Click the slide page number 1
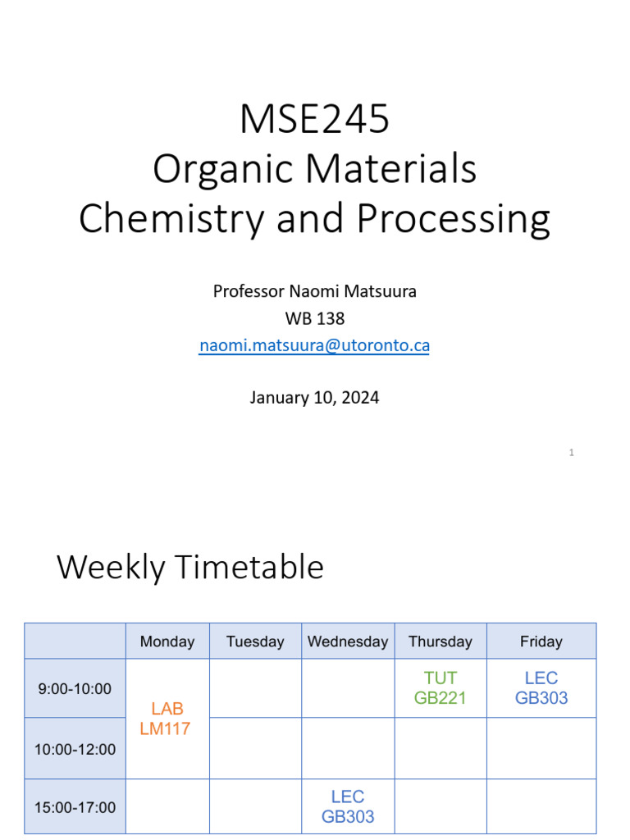The height and width of the screenshot is (840, 630). [571, 453]
